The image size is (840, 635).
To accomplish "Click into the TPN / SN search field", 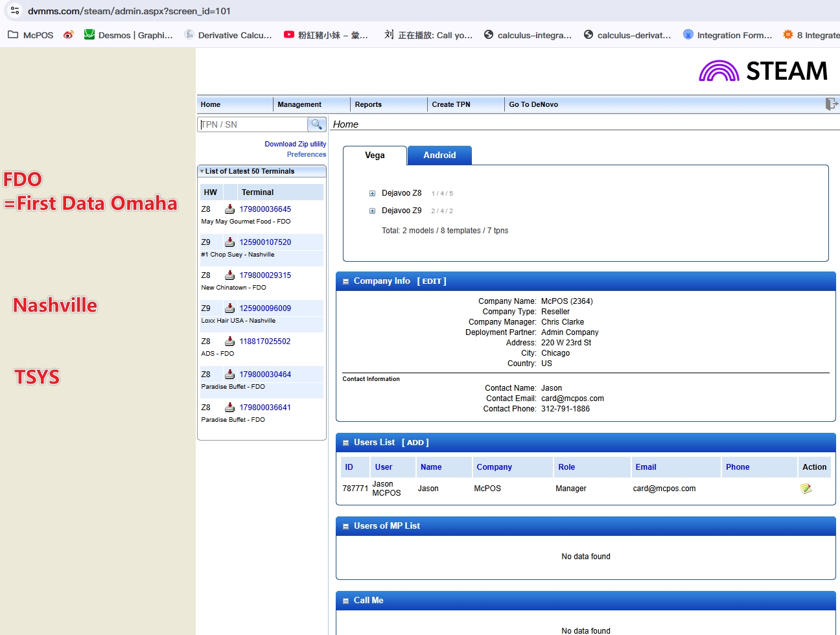I will tap(253, 124).
